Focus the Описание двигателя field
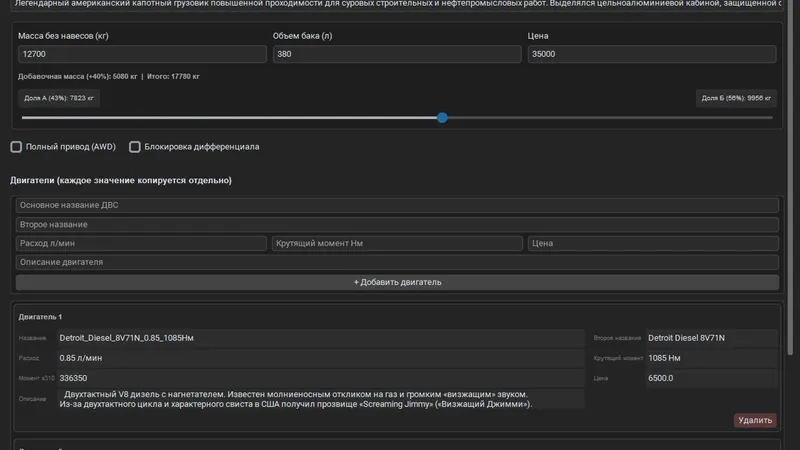 point(397,262)
